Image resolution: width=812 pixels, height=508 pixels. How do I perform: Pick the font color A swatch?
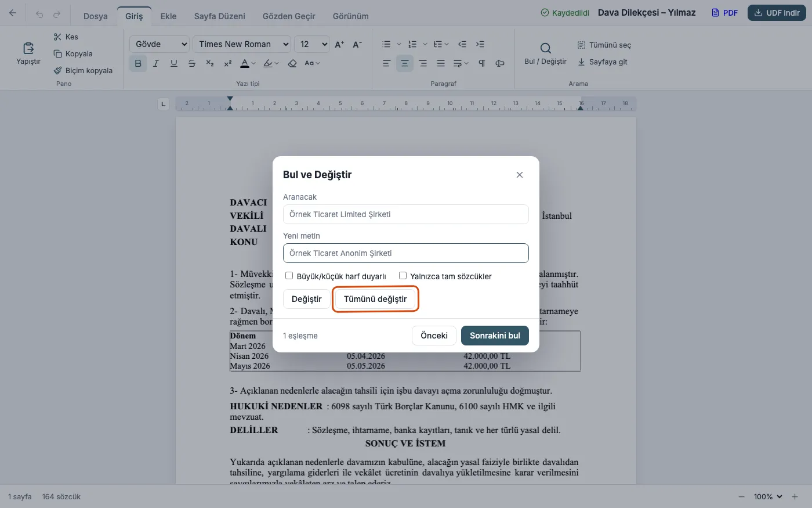[x=245, y=63]
